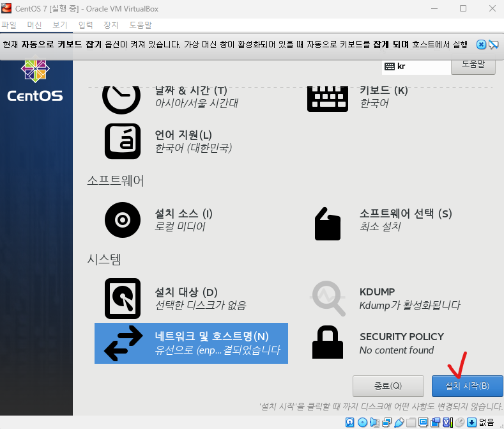The image size is (504, 429).
Task: Select 네트워크 및 호스트명 (N) spoke
Action: [191, 343]
